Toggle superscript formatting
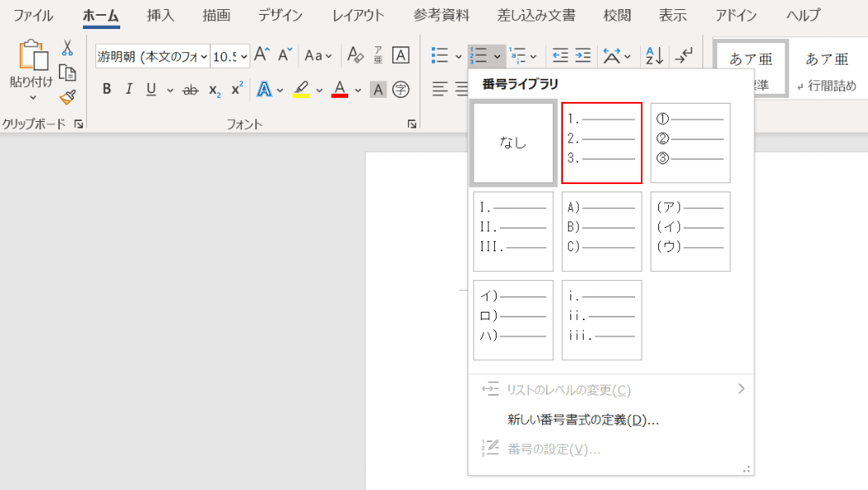The width and height of the screenshot is (868, 490). pyautogui.click(x=237, y=89)
